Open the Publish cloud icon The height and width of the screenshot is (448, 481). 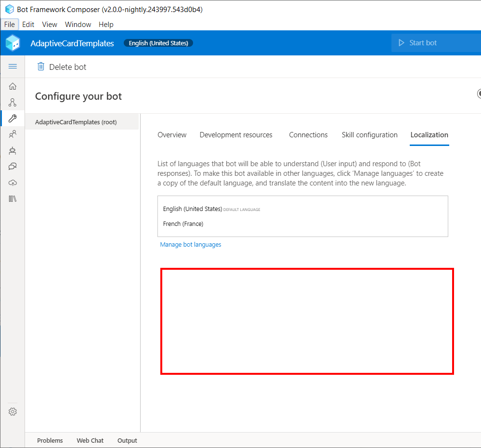coord(13,183)
